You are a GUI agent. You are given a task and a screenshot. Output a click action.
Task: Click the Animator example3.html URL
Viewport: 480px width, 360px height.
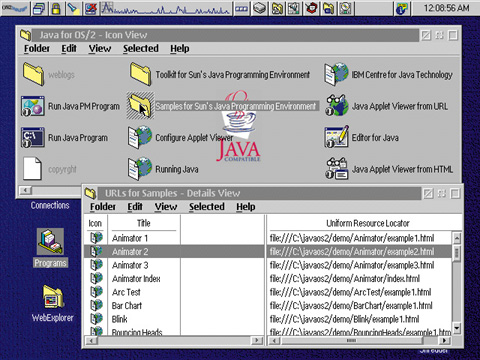coord(352,265)
